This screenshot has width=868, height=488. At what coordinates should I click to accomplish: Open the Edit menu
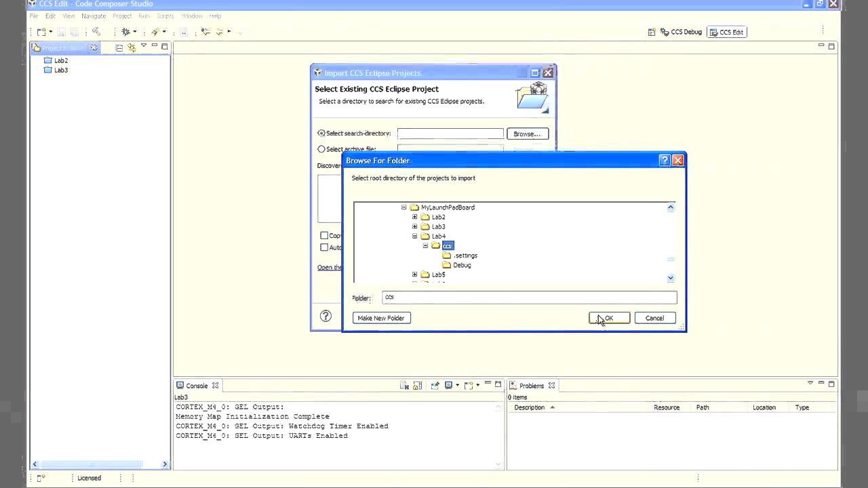[50, 16]
